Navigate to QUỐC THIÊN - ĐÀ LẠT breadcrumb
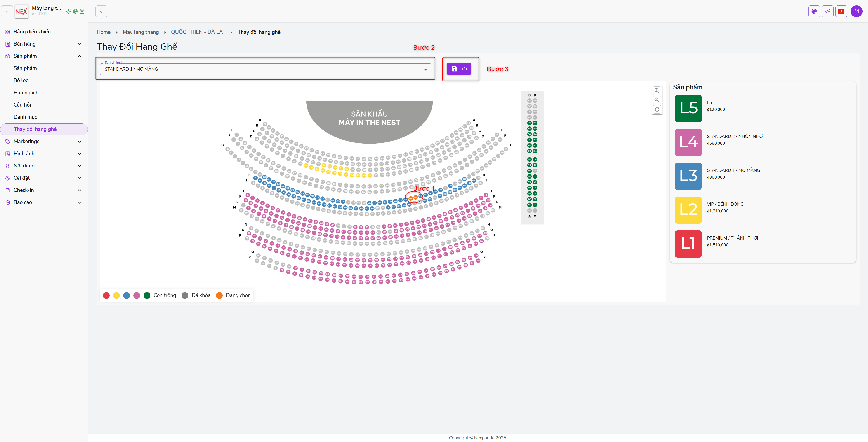Viewport: 868px width, 442px height. pos(198,32)
